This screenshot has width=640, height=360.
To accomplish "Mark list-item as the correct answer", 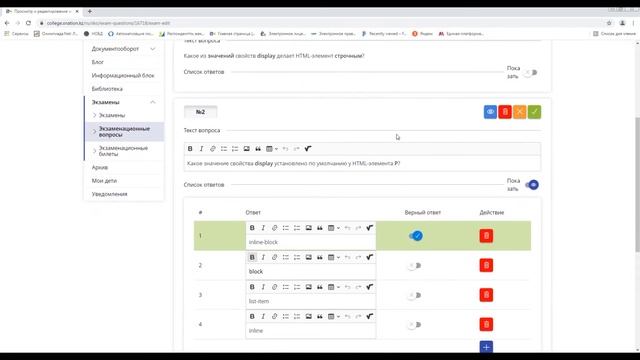I will (x=415, y=295).
